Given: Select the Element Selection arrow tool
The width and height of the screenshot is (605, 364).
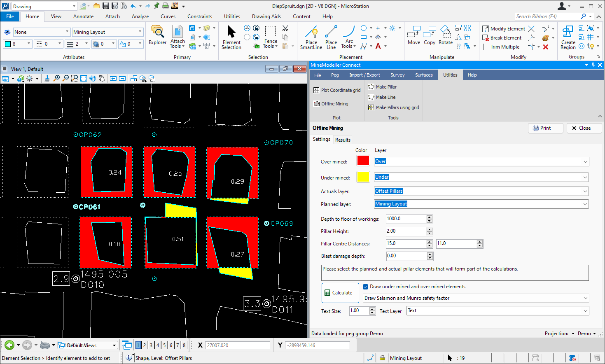Looking at the screenshot, I should point(231,33).
